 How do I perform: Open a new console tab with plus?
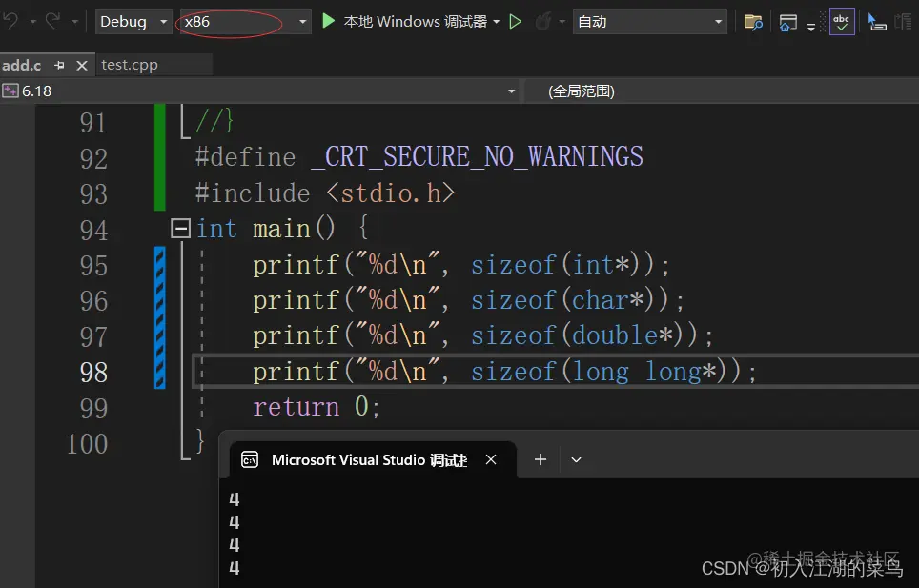pyautogui.click(x=541, y=460)
